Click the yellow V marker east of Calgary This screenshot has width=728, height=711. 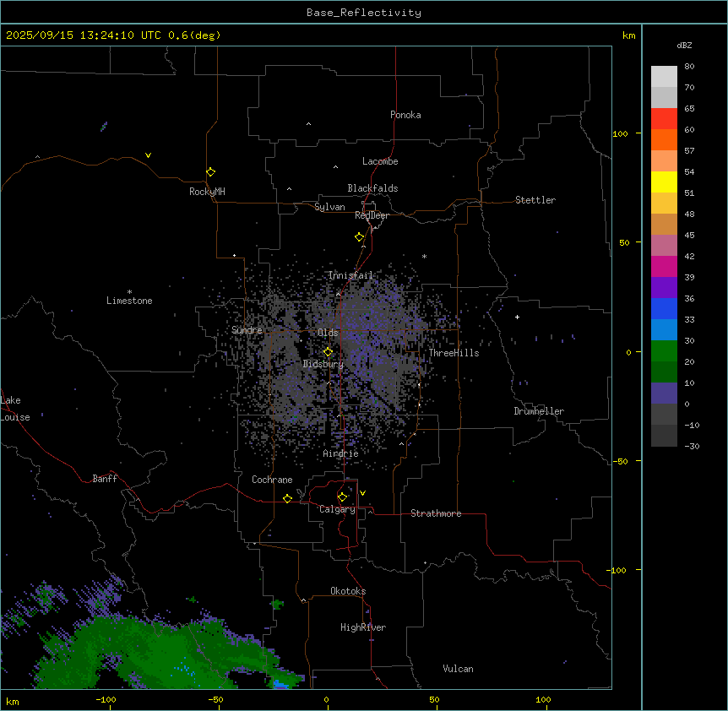(x=362, y=493)
